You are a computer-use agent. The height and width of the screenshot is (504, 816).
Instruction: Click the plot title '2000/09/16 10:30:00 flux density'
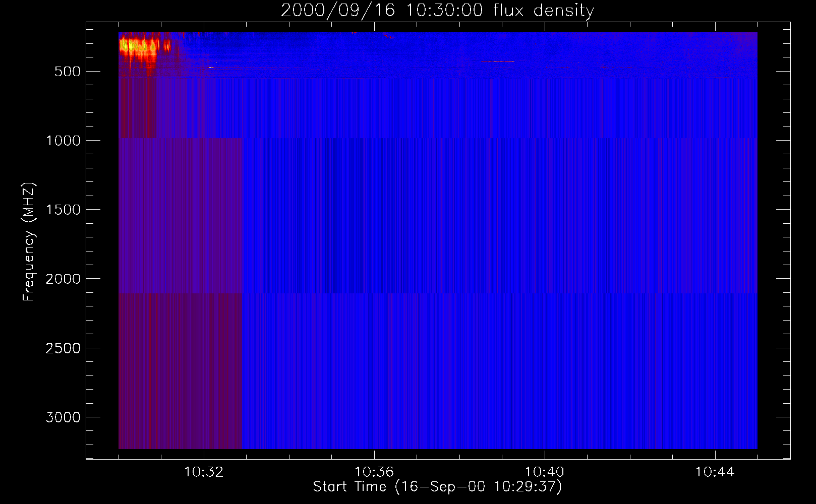point(437,11)
